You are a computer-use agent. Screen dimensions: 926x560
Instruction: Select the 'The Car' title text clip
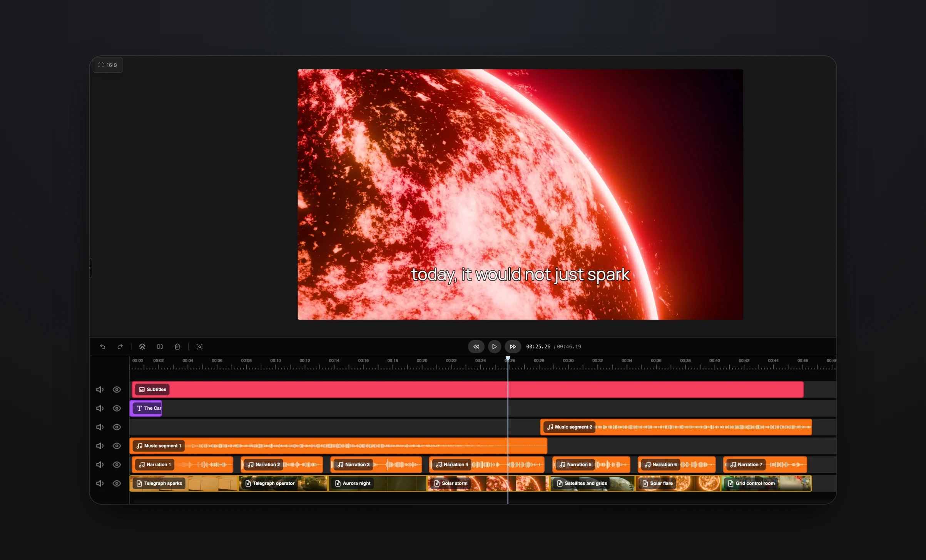(146, 408)
